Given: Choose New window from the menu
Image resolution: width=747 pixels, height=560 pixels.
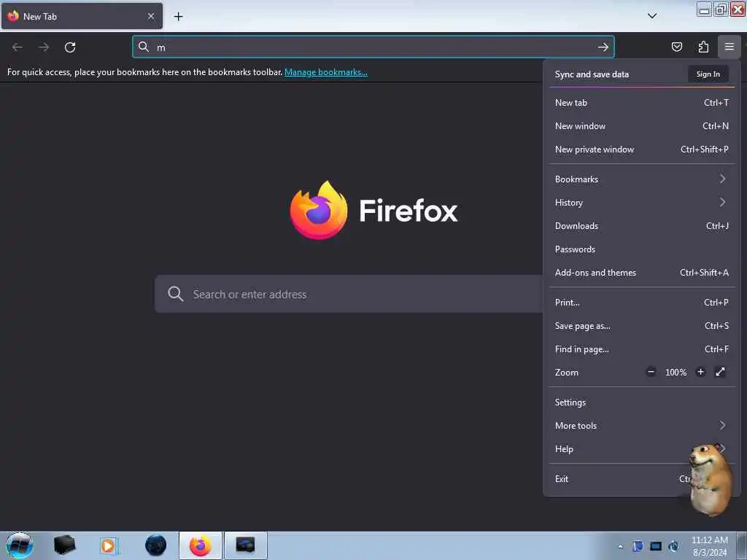Looking at the screenshot, I should (642, 125).
